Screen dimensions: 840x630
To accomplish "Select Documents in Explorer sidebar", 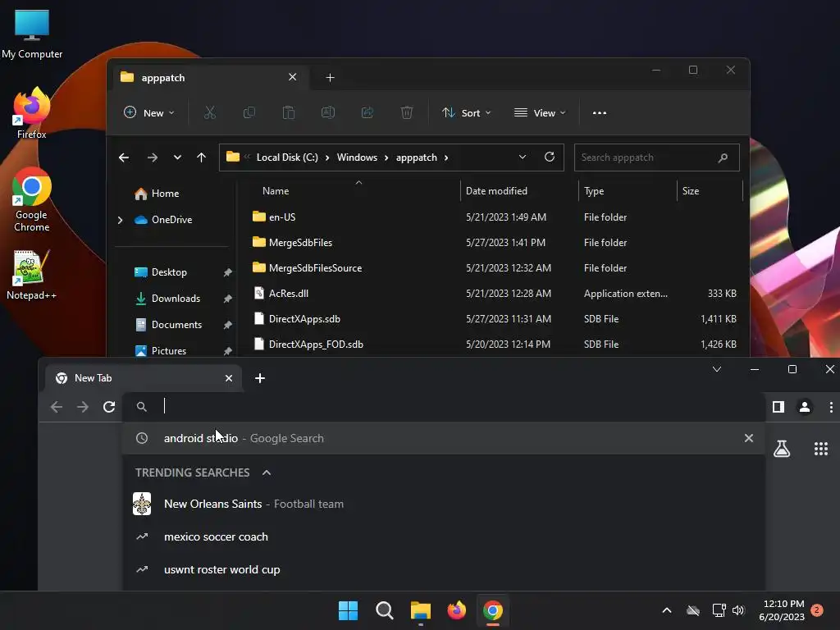I will click(177, 325).
